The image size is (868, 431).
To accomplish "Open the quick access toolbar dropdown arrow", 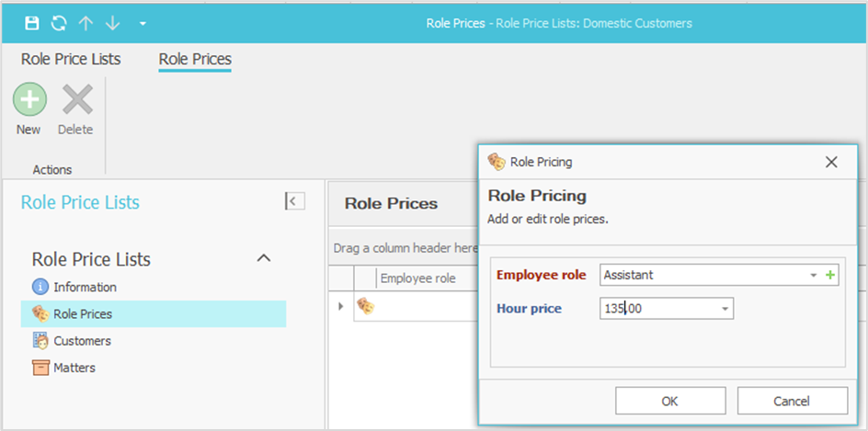I will (x=143, y=24).
